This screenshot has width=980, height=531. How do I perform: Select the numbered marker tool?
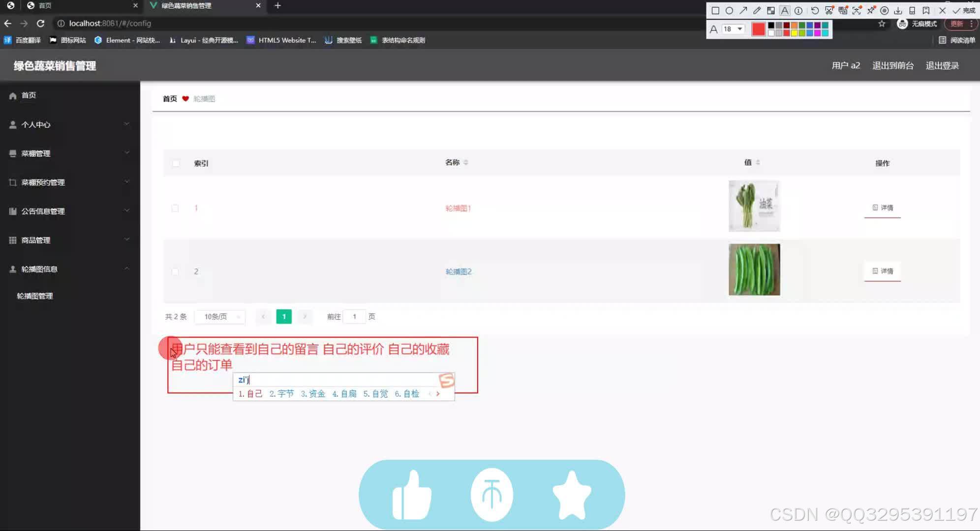798,10
